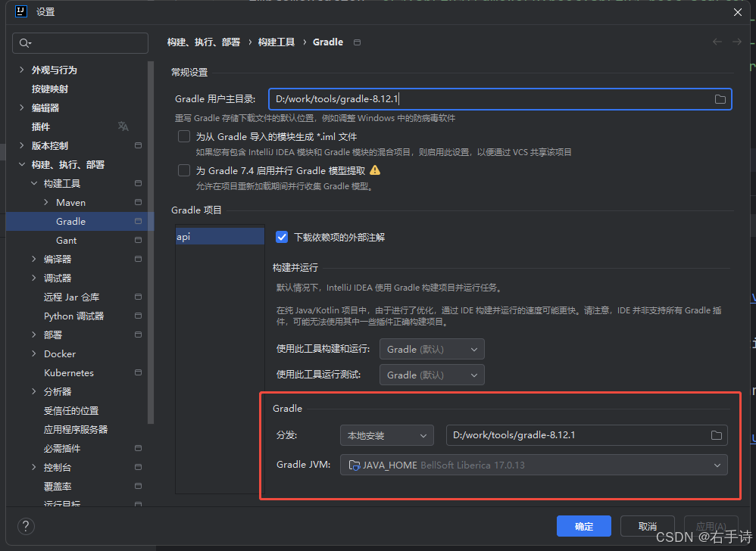
Task: Click project-level marker icon beside 必需插件
Action: point(139,448)
